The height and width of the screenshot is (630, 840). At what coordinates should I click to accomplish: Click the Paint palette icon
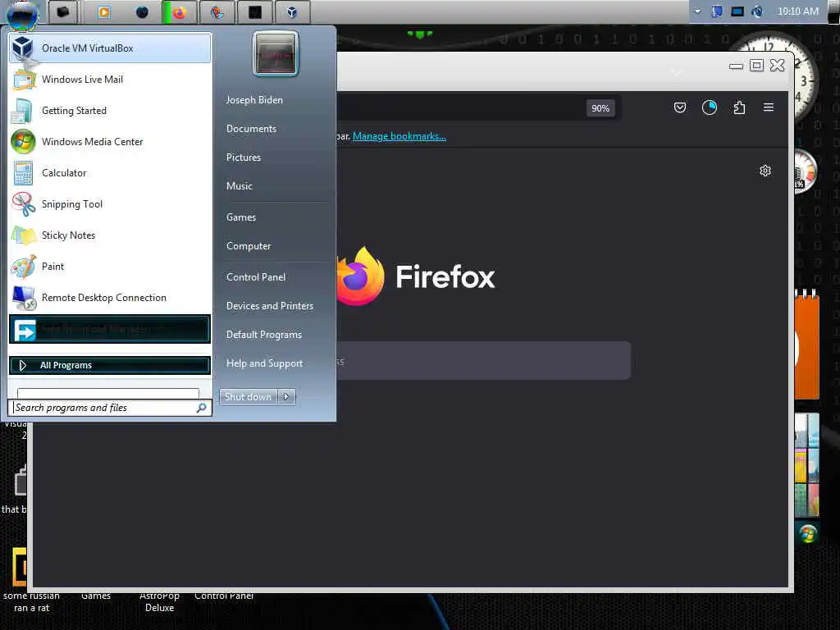click(x=23, y=267)
